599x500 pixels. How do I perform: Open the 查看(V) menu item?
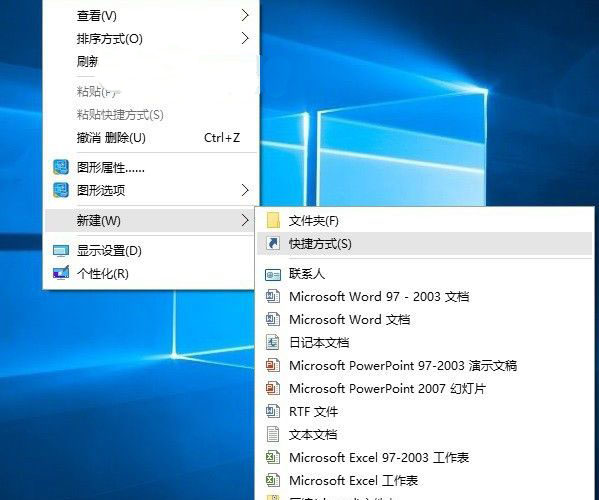point(150,15)
